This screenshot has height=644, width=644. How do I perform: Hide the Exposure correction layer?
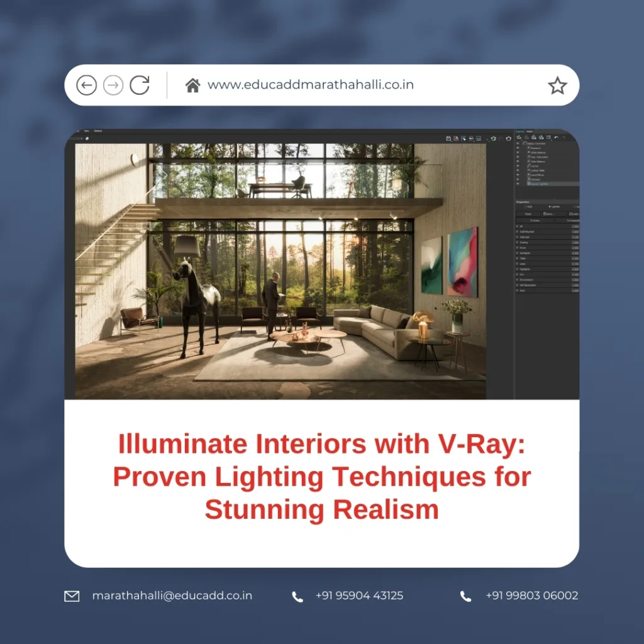pos(517,148)
